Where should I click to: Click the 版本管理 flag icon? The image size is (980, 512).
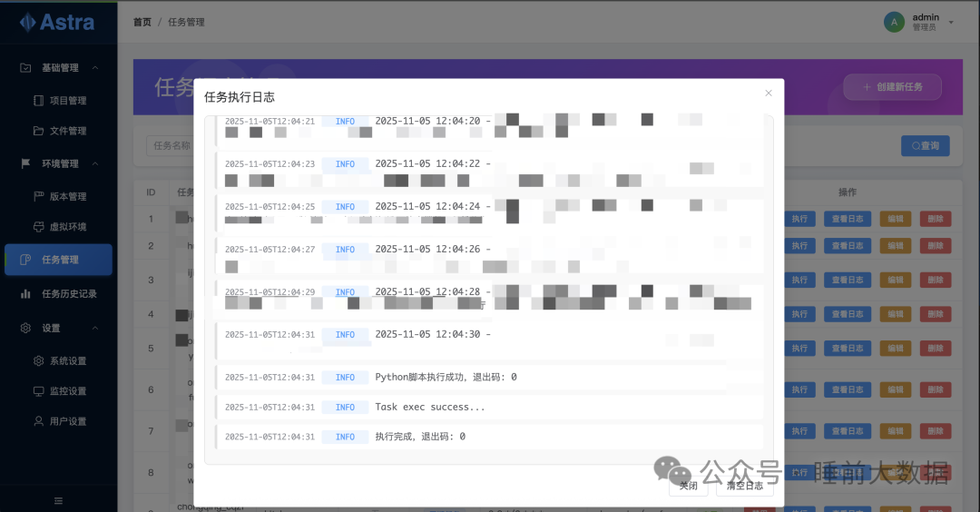coord(38,196)
